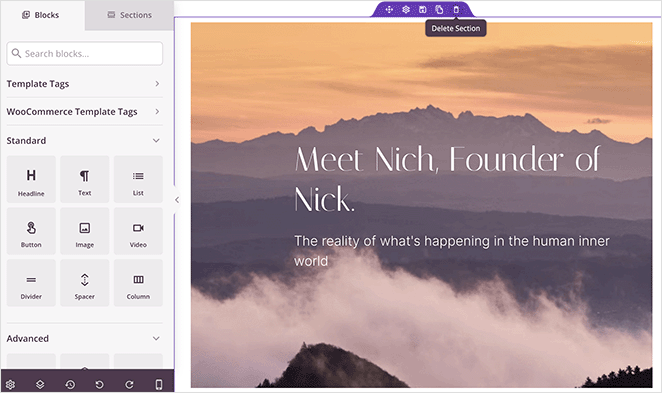Screen dimensions: 662x393
Task: Click the move section handle icon
Action: [389, 9]
